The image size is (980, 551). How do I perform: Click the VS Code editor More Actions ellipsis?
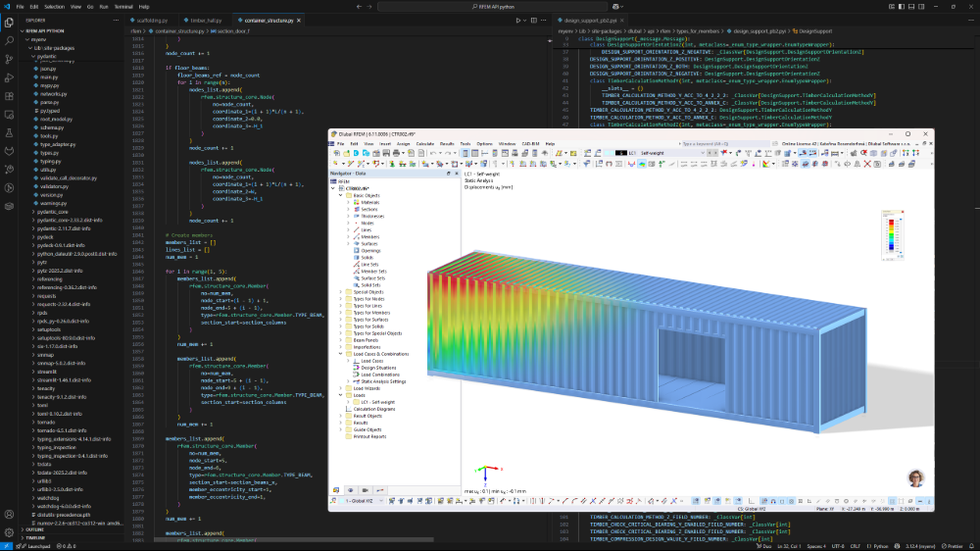point(544,21)
